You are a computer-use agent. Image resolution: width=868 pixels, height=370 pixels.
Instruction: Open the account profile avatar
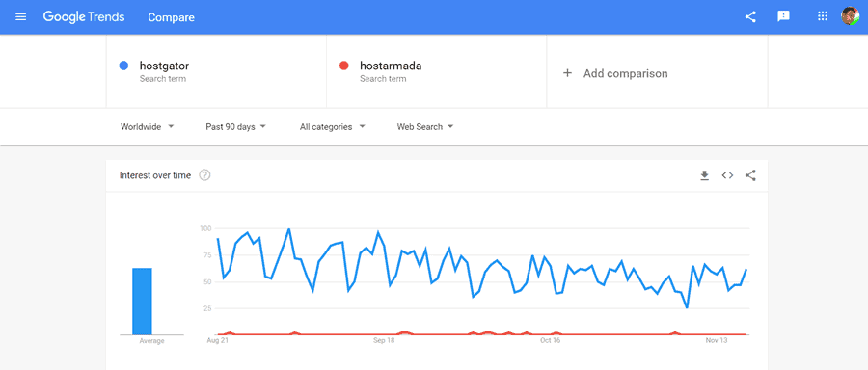850,16
